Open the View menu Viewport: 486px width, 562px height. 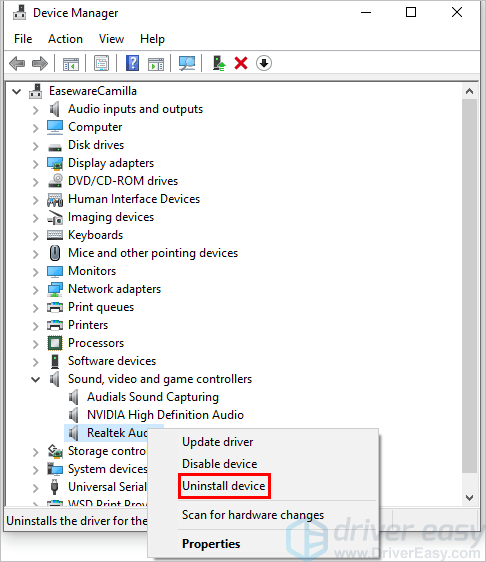click(111, 39)
